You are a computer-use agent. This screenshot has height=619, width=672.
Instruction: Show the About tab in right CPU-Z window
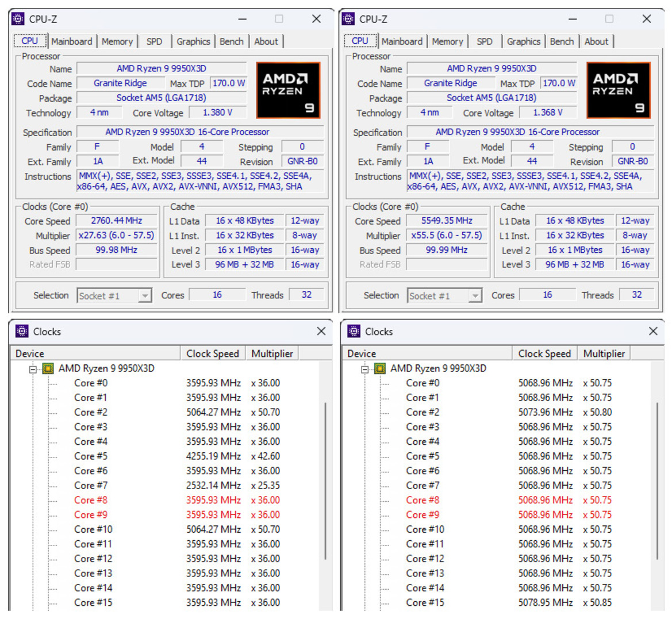(x=597, y=41)
